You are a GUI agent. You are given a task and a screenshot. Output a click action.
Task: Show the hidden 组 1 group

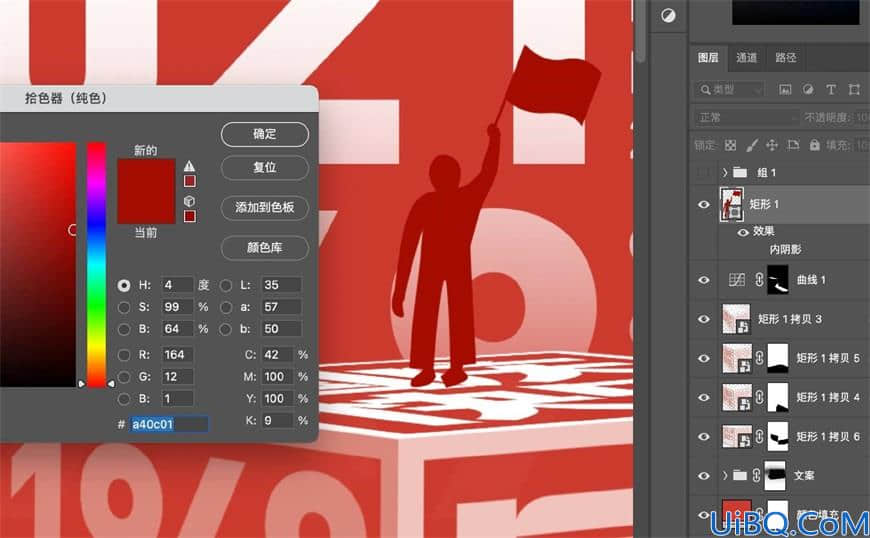pos(704,172)
